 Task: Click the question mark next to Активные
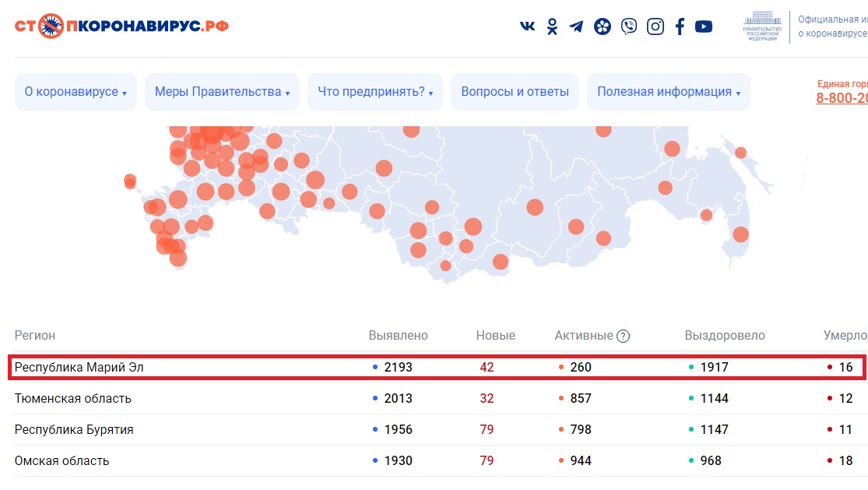(x=623, y=336)
